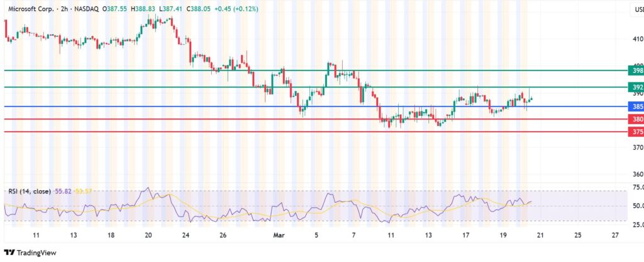Click the TradingView brand text link
This screenshot has height=262, width=644.
tap(36, 252)
